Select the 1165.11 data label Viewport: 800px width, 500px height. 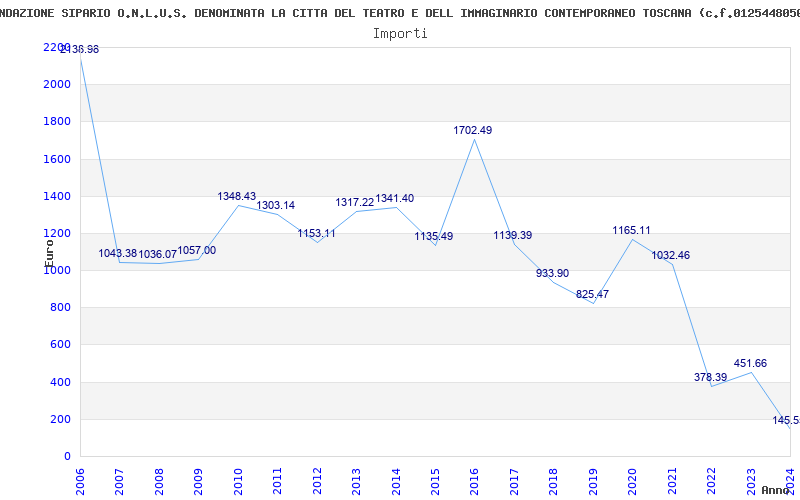pyautogui.click(x=632, y=230)
